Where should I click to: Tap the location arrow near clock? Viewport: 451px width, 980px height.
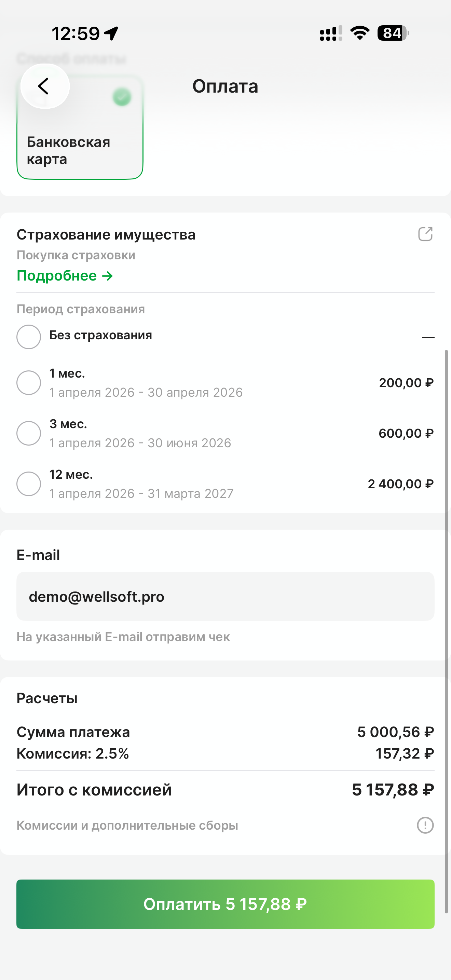point(111,33)
